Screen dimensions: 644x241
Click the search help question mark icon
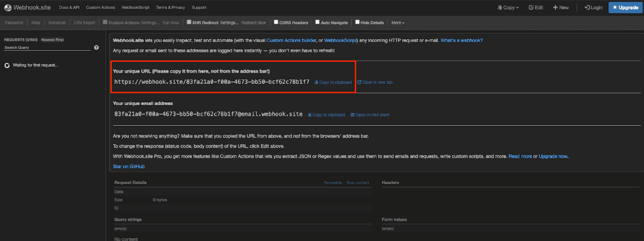[97, 48]
